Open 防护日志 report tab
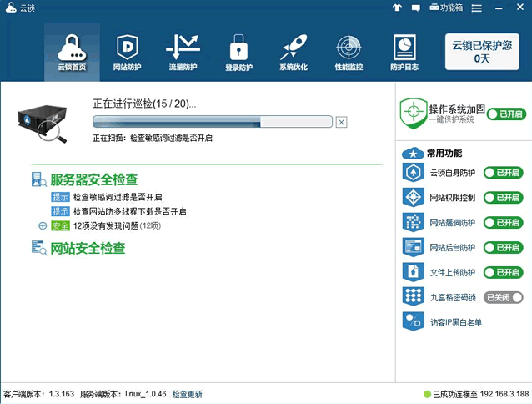 pyautogui.click(x=404, y=52)
